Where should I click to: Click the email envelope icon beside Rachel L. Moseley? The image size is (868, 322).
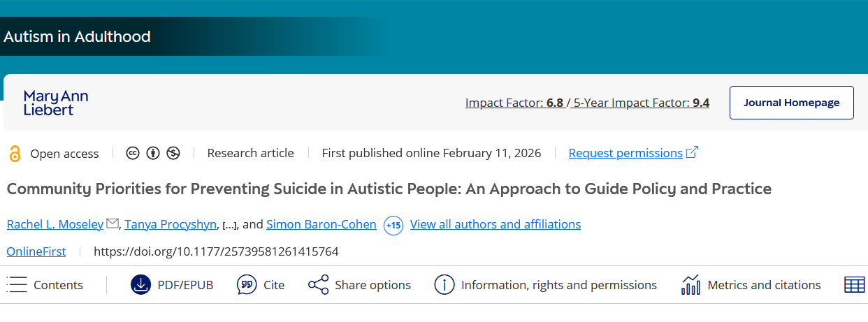(112, 224)
